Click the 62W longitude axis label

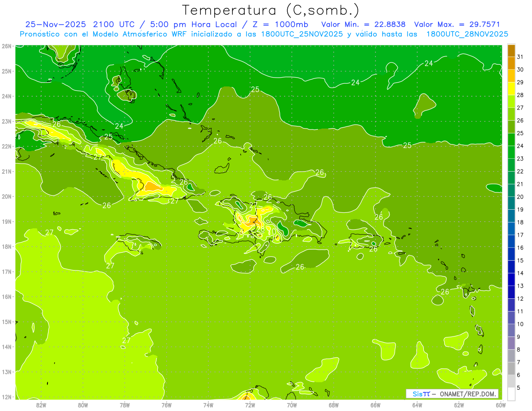click(x=459, y=404)
